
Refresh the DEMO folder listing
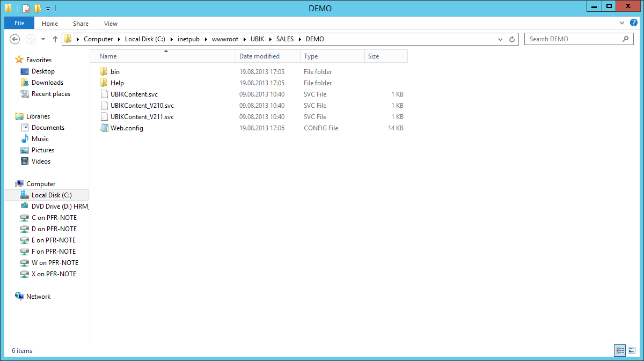[x=512, y=39]
